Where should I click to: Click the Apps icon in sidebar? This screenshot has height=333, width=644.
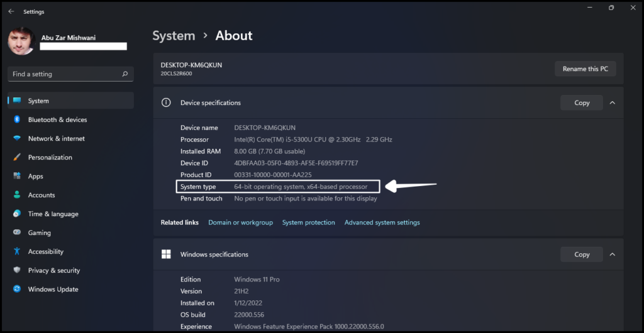pos(17,176)
